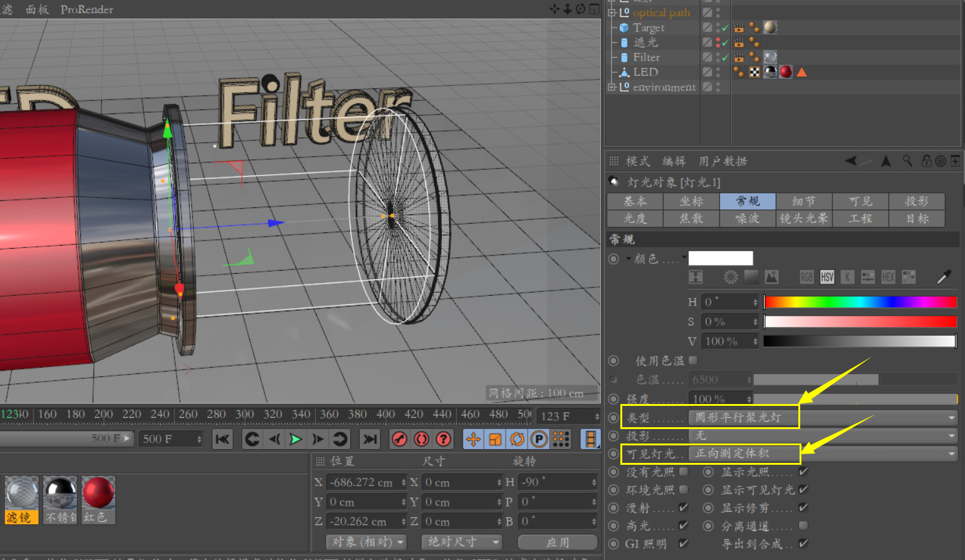This screenshot has width=965, height=560.
Task: Toggle point level animation dots icon
Action: (x=561, y=439)
